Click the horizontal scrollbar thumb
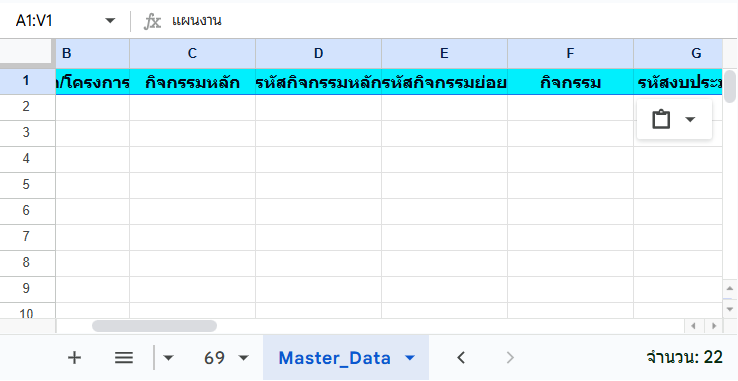The image size is (738, 381). tap(154, 326)
